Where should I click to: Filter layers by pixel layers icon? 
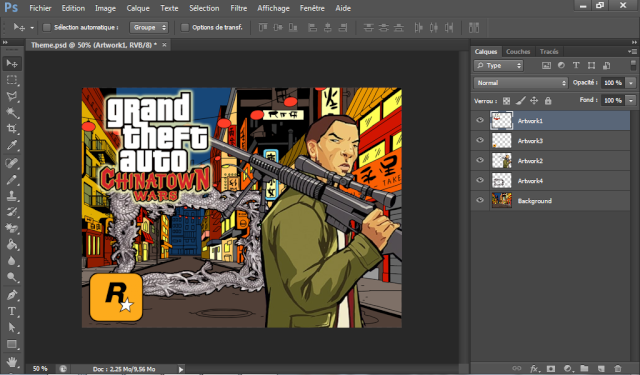click(546, 65)
